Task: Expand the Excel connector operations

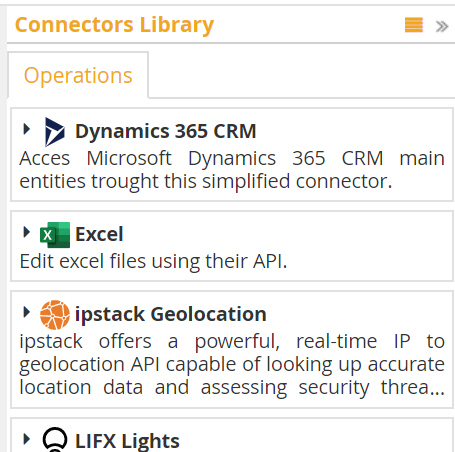Action: (26, 232)
